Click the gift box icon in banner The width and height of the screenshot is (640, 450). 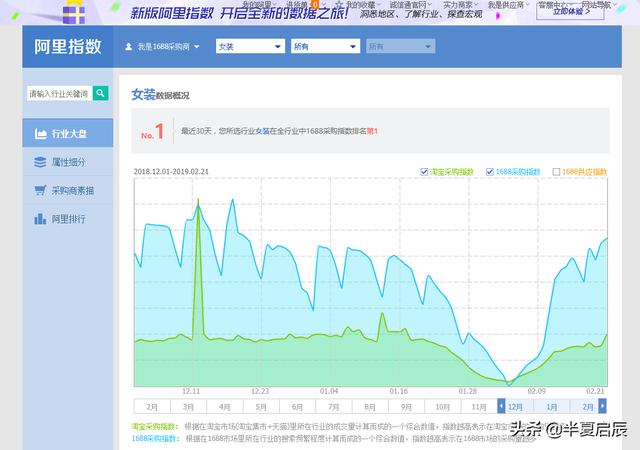74,12
